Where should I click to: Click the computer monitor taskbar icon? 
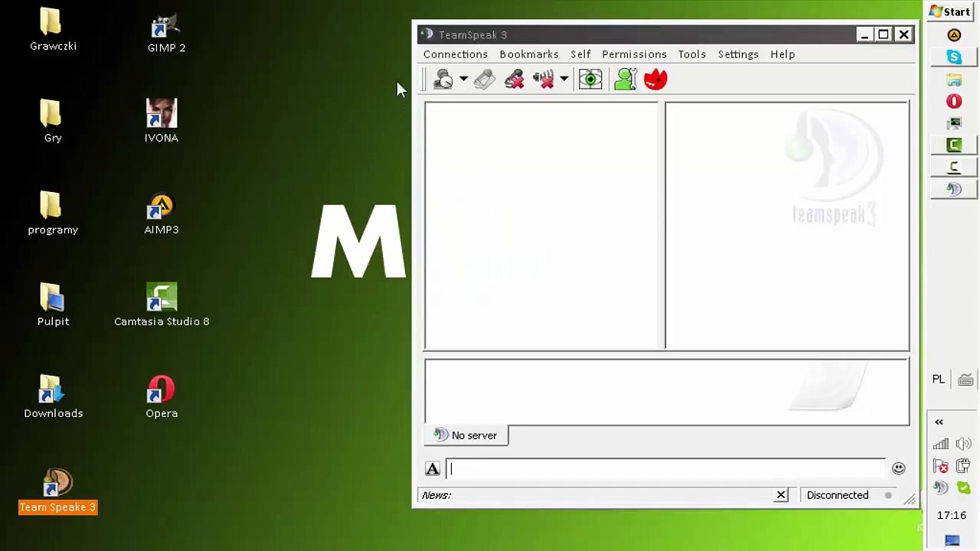(x=954, y=123)
